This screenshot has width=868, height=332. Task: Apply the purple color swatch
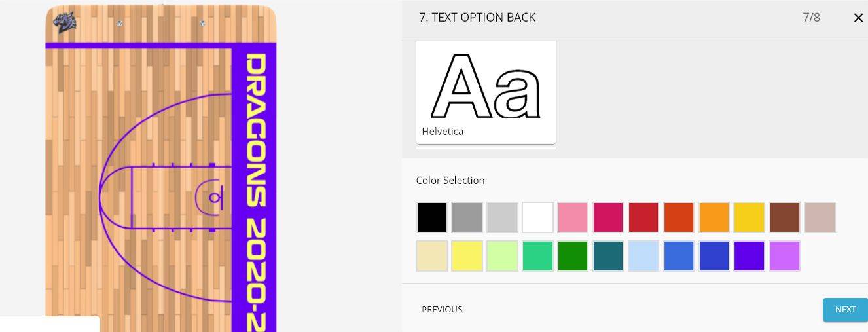[x=750, y=256]
